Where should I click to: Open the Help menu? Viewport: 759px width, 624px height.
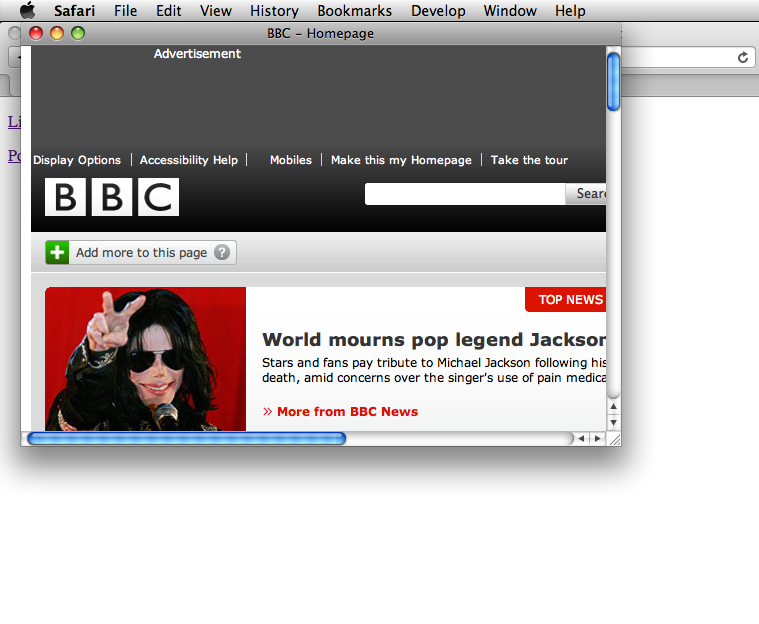tap(570, 11)
